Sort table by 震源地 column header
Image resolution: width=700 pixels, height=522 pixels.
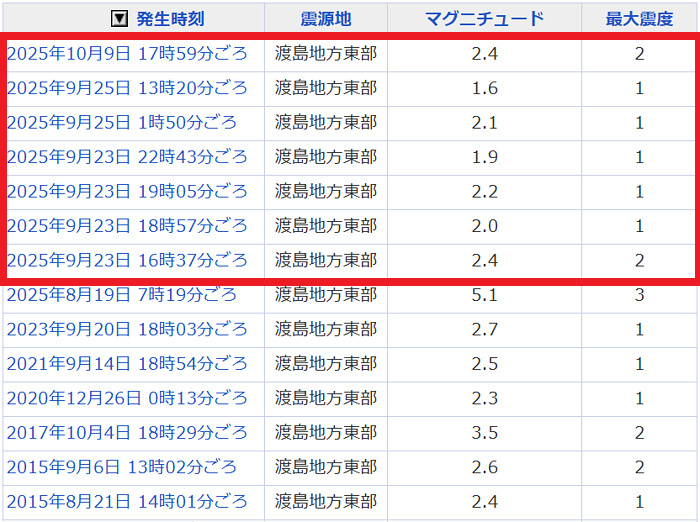click(x=326, y=18)
